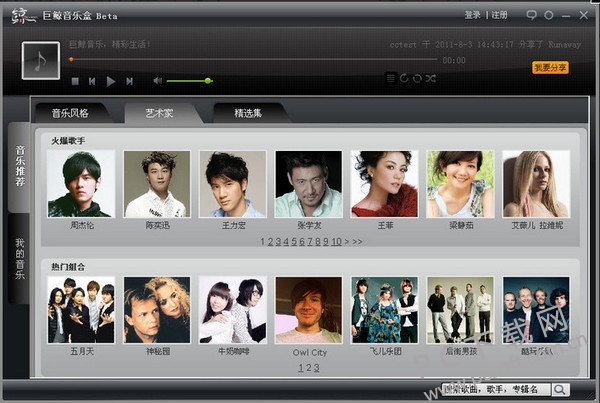Go to page 2 of 火爆歌手
The height and width of the screenshot is (403, 600).
point(271,241)
